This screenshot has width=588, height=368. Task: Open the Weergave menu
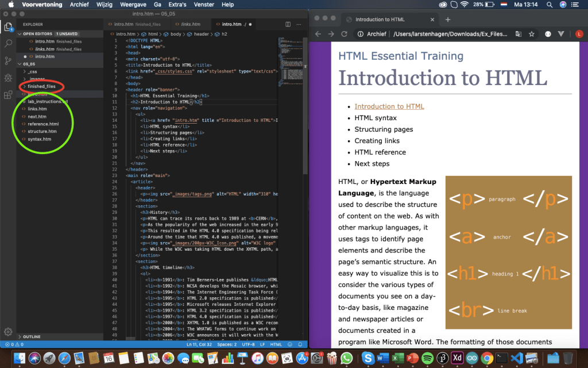pyautogui.click(x=133, y=5)
